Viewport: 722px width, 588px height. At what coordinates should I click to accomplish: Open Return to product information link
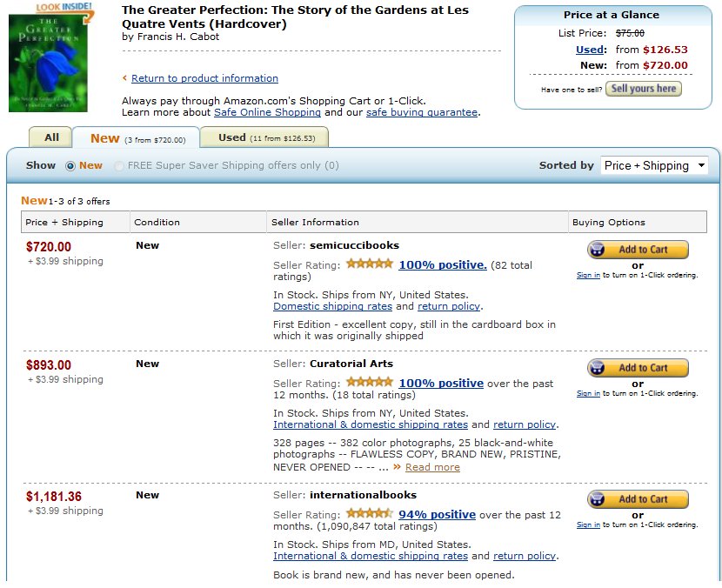pyautogui.click(x=204, y=78)
